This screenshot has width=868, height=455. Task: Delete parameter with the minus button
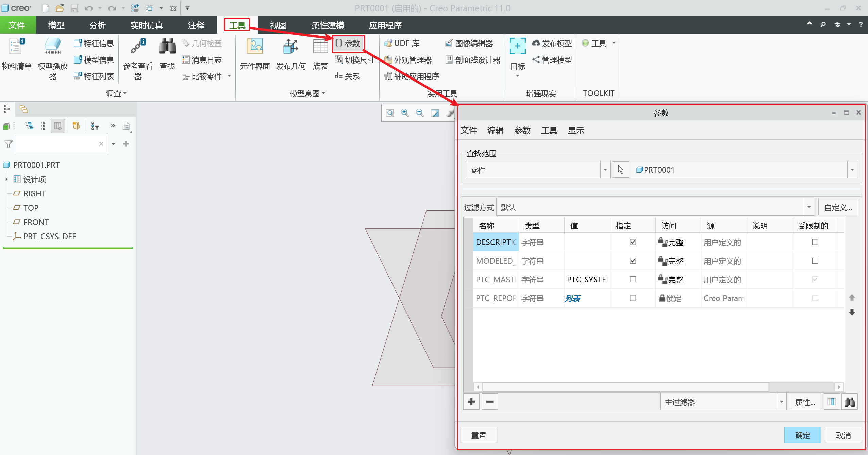pos(490,402)
